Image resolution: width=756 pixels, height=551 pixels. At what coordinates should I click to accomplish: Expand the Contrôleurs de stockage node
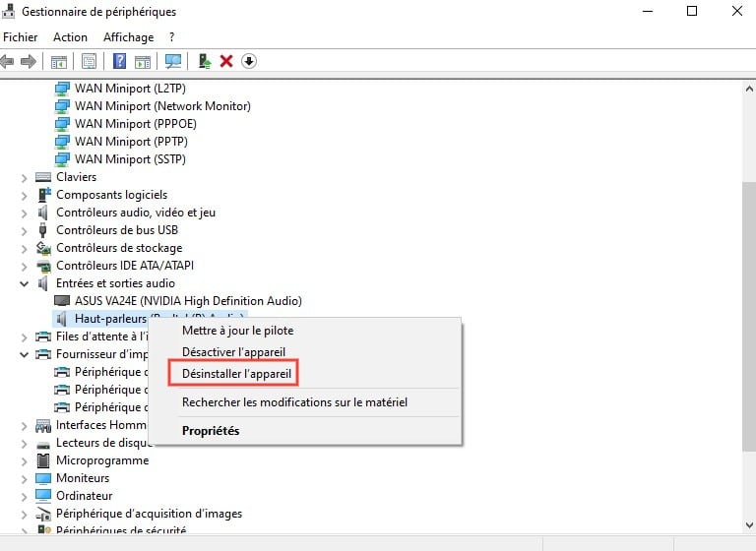[24, 249]
